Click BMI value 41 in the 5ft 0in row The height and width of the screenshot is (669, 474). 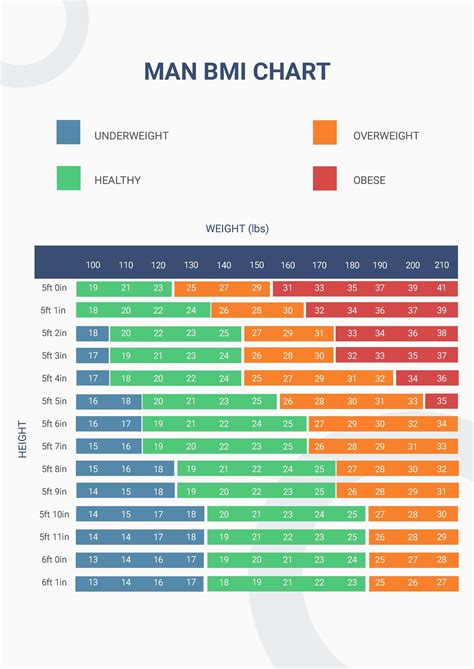tap(442, 288)
